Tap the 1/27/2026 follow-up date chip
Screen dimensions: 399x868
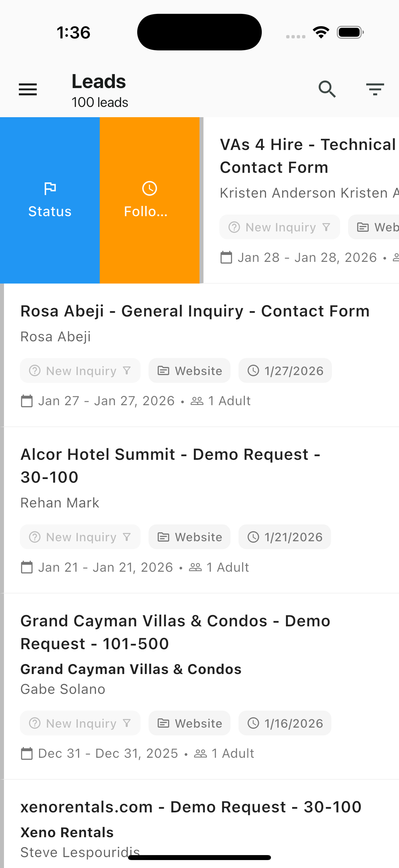pyautogui.click(x=285, y=371)
